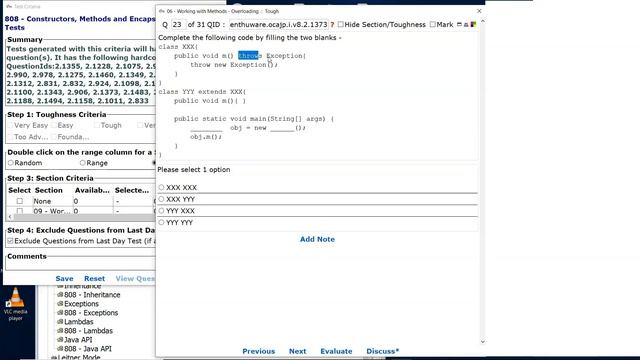Open VLC media player desktop shortcut
The image size is (640, 360).
click(16, 304)
